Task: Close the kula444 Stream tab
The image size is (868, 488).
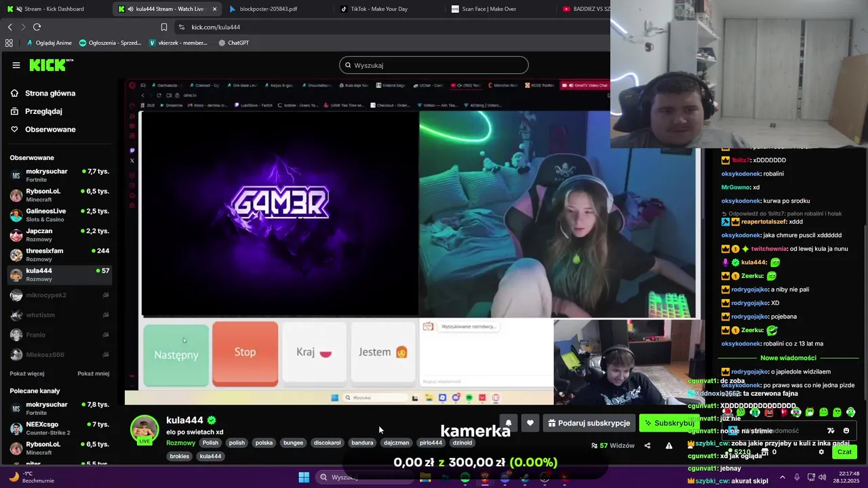Action: pyautogui.click(x=214, y=9)
